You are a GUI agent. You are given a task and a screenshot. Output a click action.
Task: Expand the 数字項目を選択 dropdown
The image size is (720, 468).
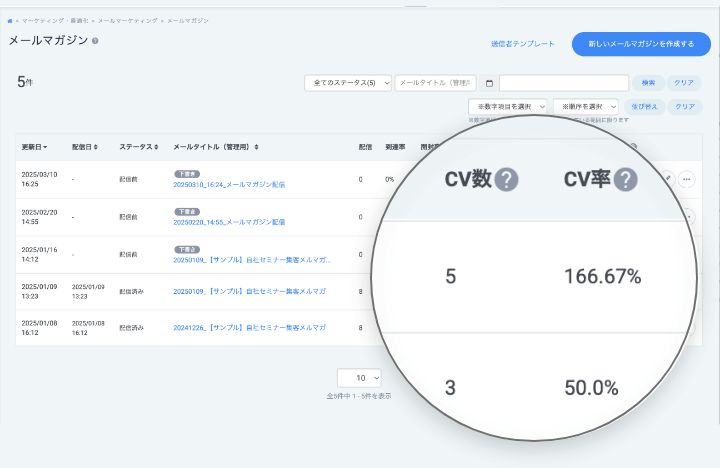click(508, 106)
